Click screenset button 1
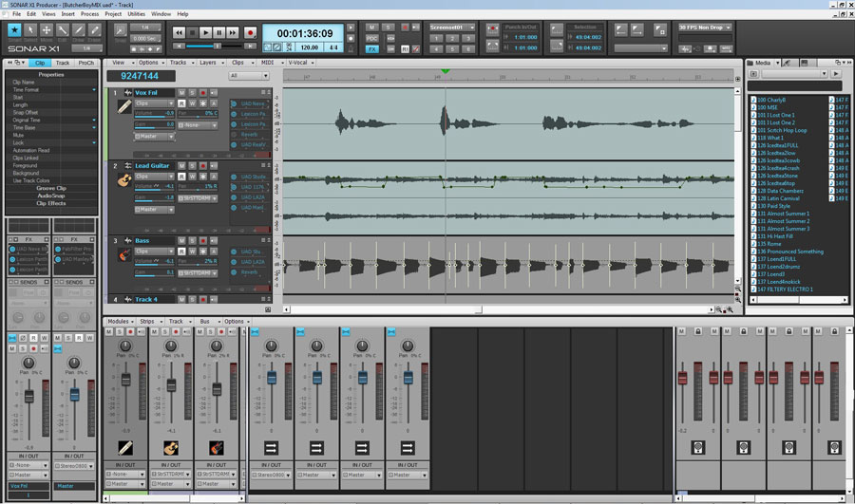The height and width of the screenshot is (504, 855). pyautogui.click(x=436, y=38)
